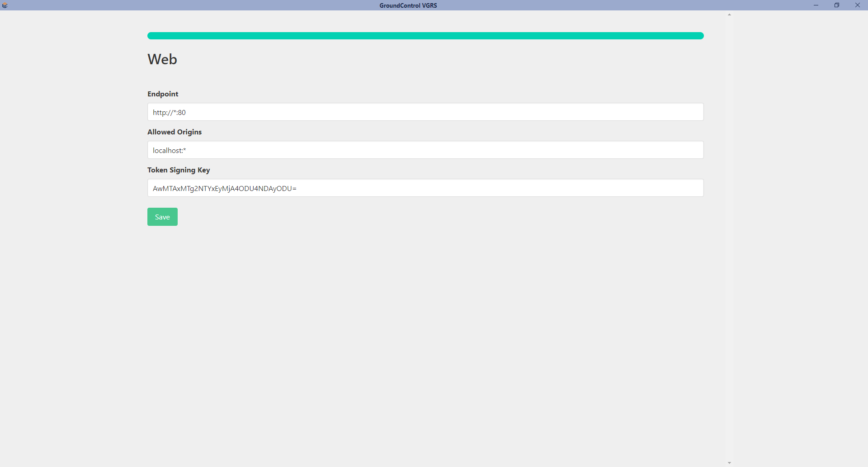Click the scroll down arrow
The width and height of the screenshot is (868, 467).
coord(729,463)
